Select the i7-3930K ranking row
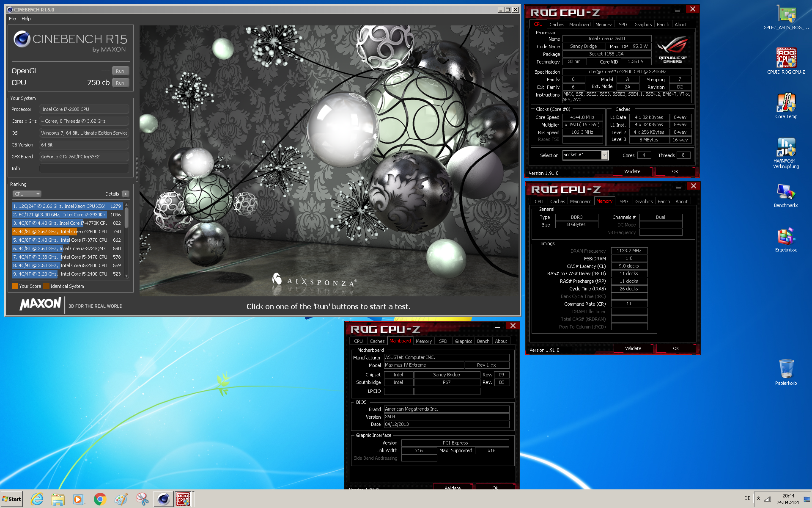 click(67, 215)
